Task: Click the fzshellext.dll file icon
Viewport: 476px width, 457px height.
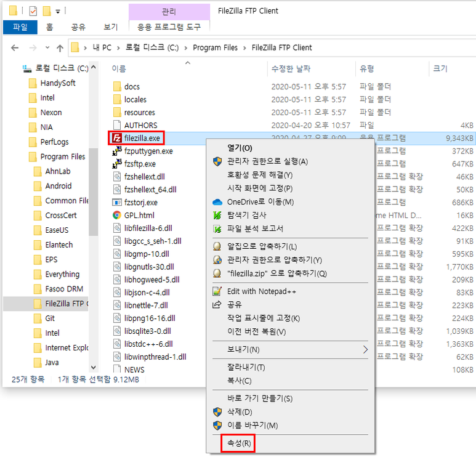Action: point(117,177)
